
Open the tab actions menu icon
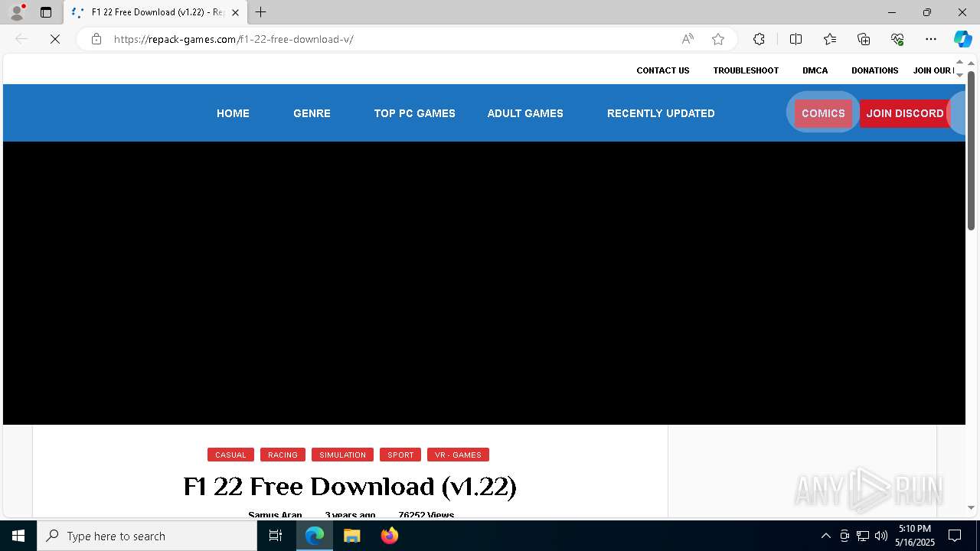pyautogui.click(x=46, y=12)
